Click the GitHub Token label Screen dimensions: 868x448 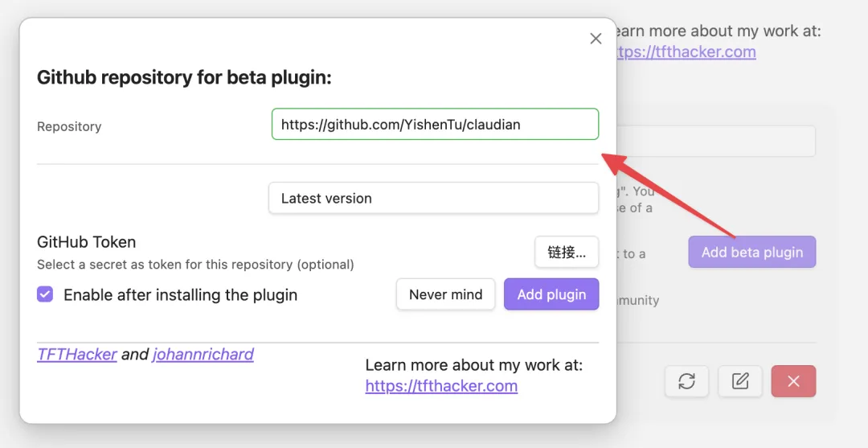pyautogui.click(x=86, y=242)
